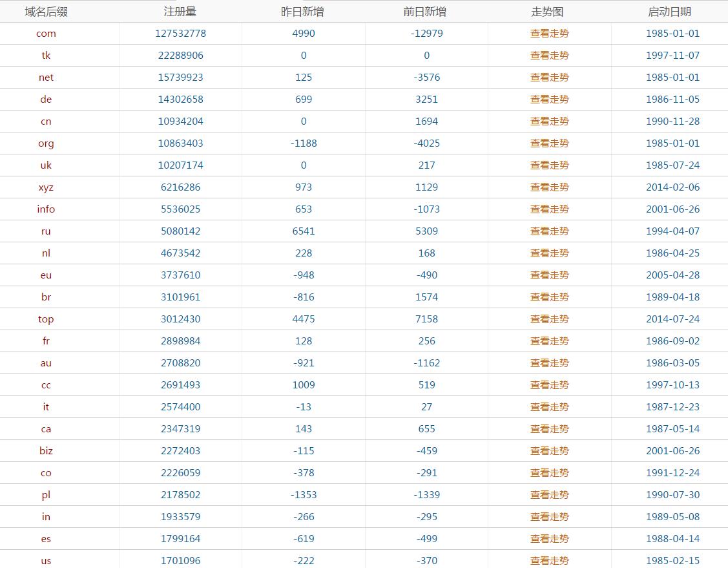Click 查看走势 in the de row
The height and width of the screenshot is (568, 728).
pyautogui.click(x=549, y=100)
